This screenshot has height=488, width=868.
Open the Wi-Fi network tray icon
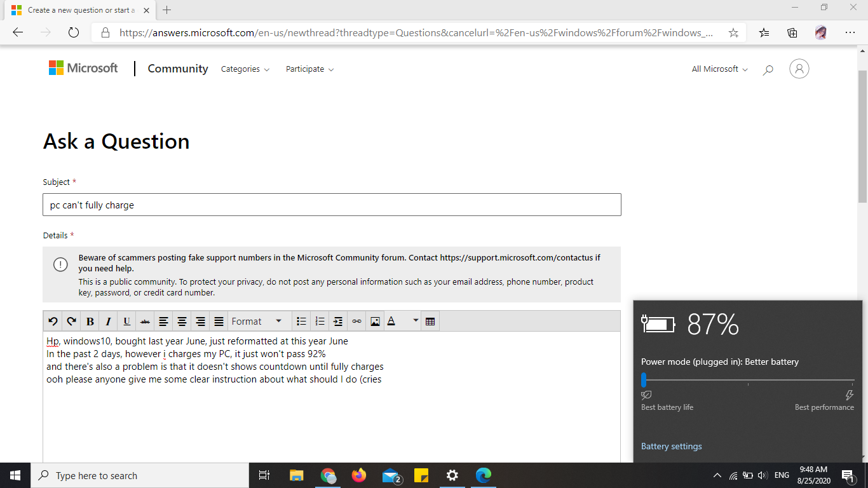pyautogui.click(x=733, y=475)
